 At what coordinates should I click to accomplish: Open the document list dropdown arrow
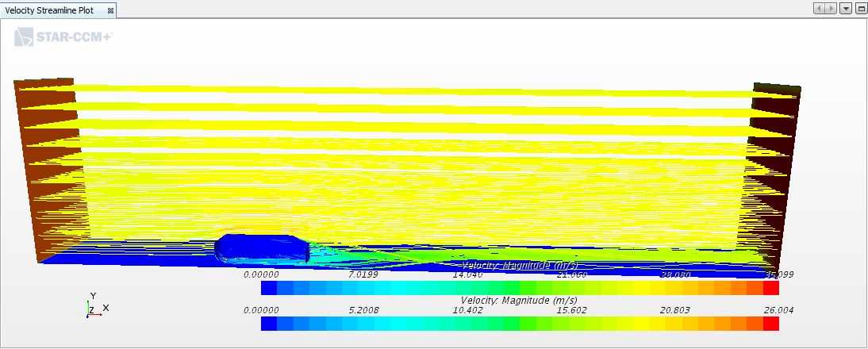pos(846,8)
